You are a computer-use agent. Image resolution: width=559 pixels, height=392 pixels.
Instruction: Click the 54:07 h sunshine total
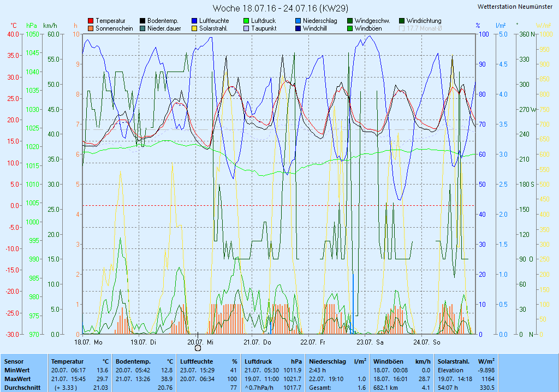(x=448, y=388)
